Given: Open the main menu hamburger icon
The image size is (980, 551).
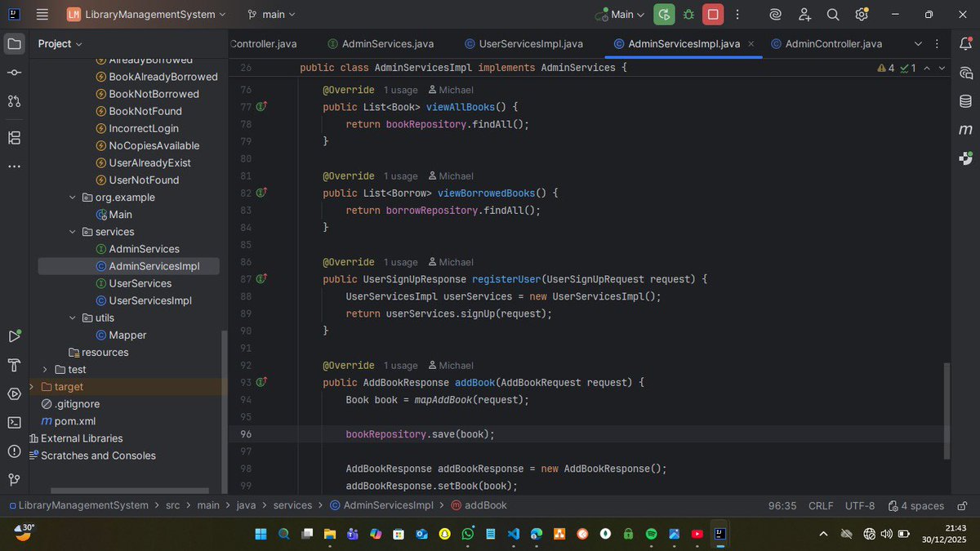Looking at the screenshot, I should tap(42, 14).
